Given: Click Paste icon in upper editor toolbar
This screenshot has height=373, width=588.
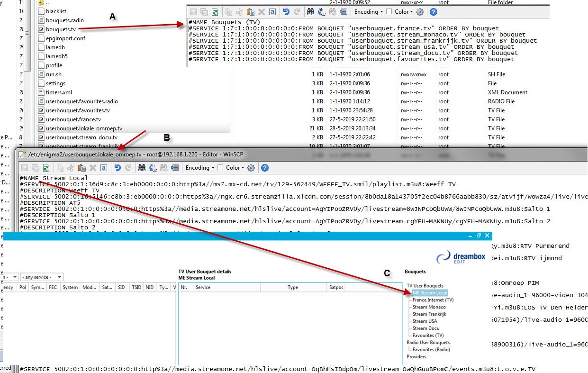Looking at the screenshot, I should (x=251, y=12).
